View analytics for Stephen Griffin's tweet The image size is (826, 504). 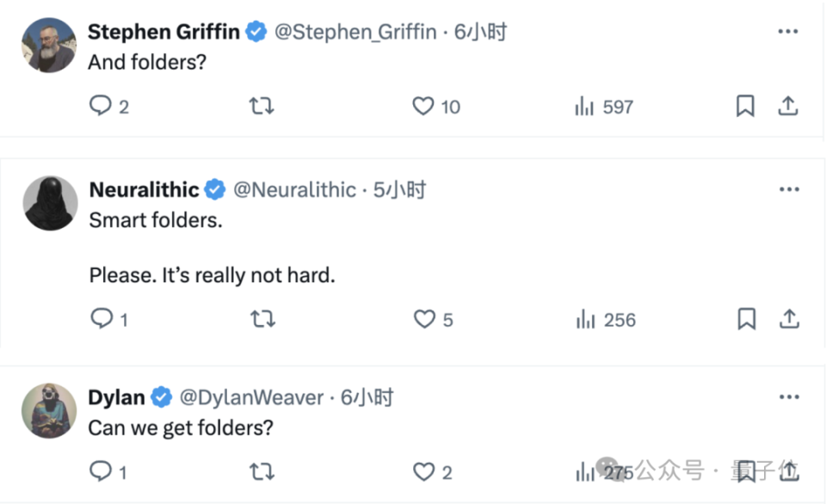[x=586, y=107]
